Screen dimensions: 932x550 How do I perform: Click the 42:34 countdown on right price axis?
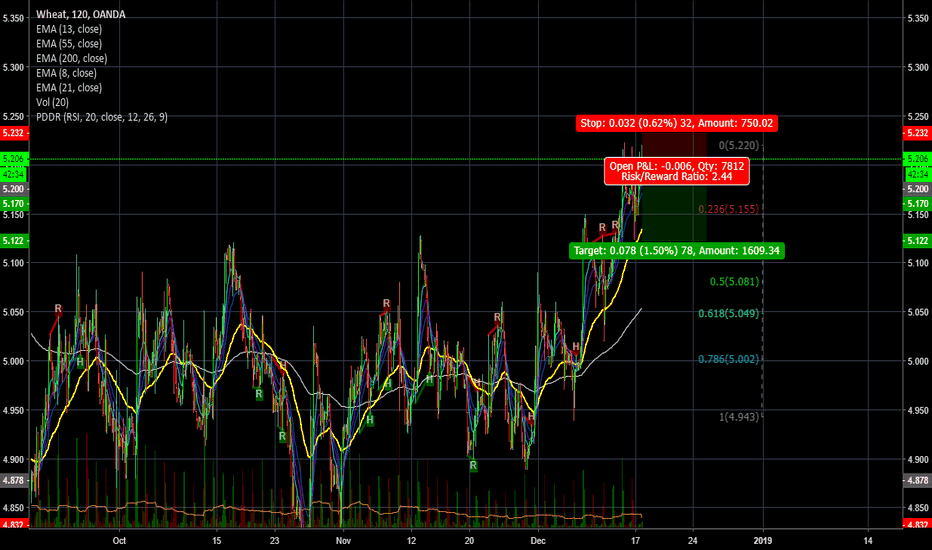[x=917, y=174]
